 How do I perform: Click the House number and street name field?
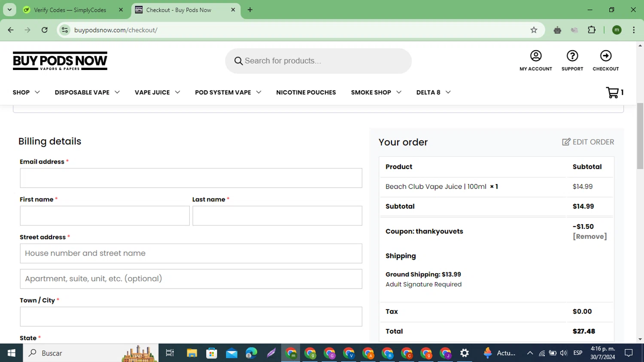pos(191,253)
